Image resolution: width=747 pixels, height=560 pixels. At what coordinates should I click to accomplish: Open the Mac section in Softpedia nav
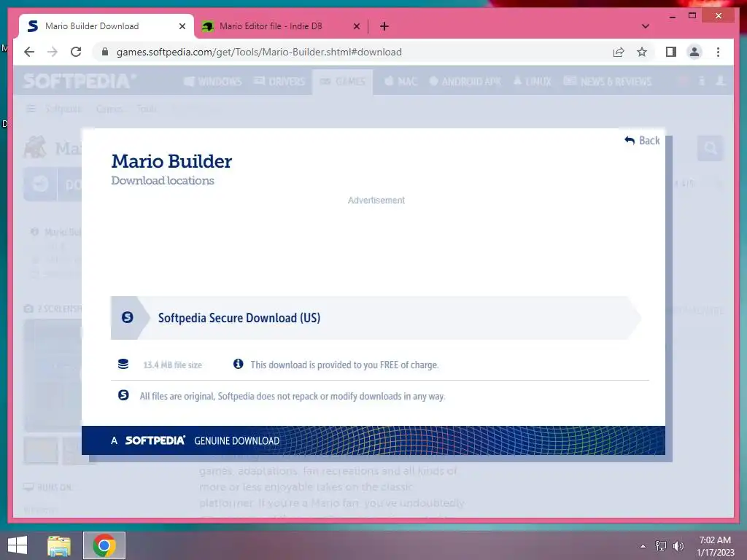pos(400,82)
